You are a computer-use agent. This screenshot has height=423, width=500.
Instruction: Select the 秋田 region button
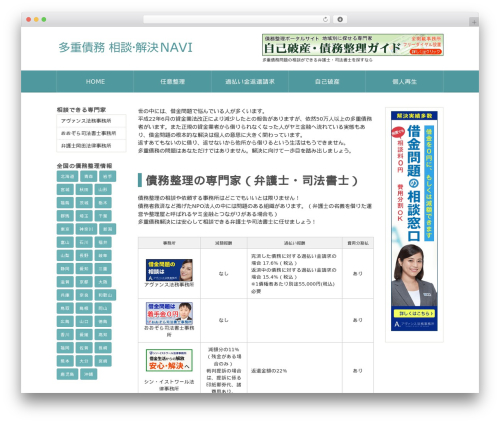(84, 189)
